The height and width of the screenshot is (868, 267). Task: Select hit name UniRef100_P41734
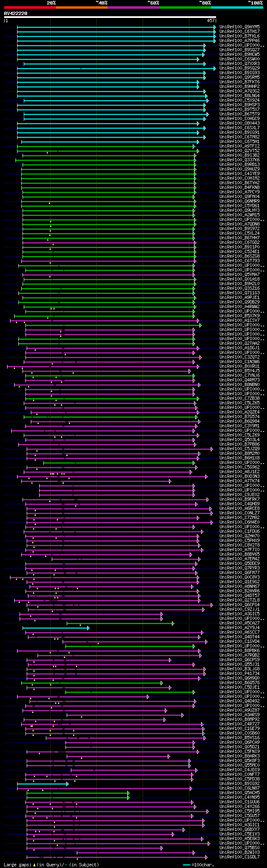coord(239,673)
